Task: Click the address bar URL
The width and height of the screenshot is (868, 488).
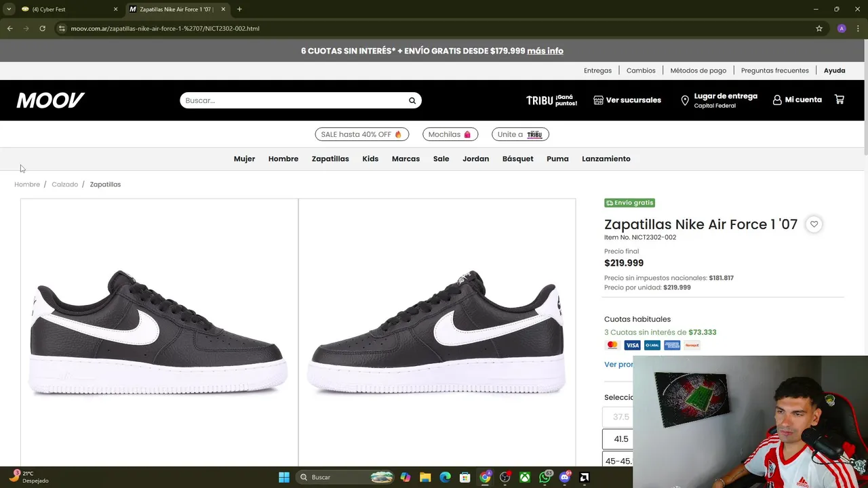Action: [165, 28]
